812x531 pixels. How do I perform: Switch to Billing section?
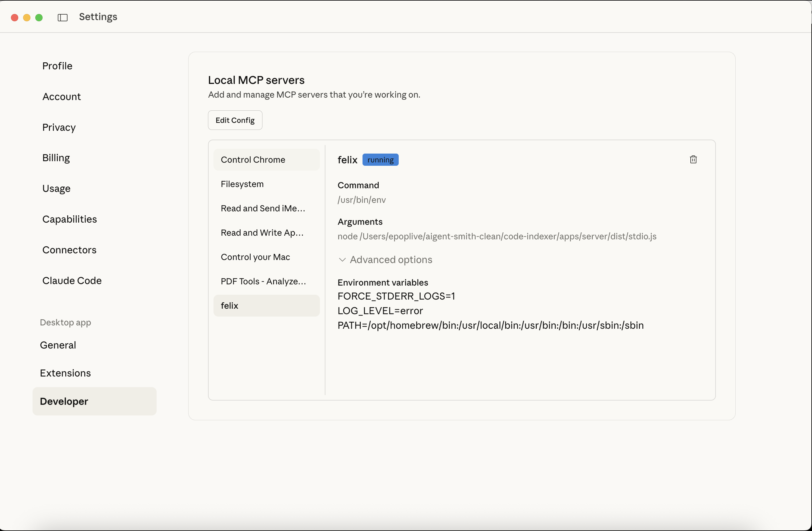pos(56,158)
